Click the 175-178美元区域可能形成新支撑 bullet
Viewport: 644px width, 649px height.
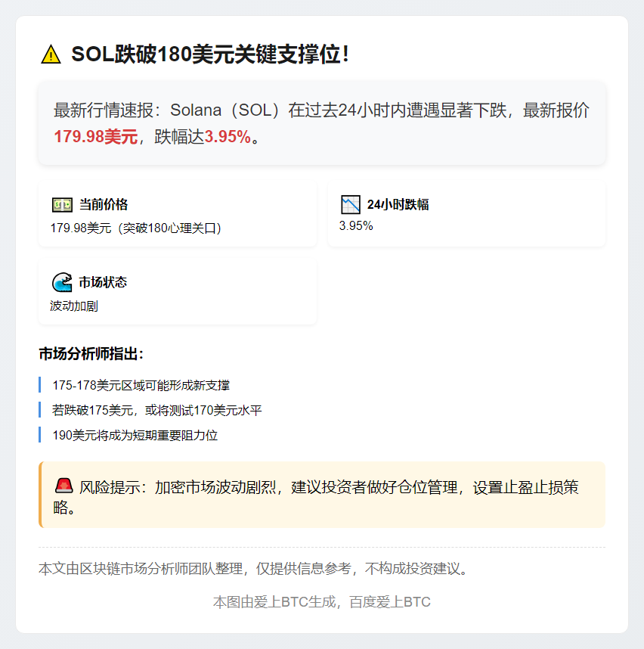(141, 385)
